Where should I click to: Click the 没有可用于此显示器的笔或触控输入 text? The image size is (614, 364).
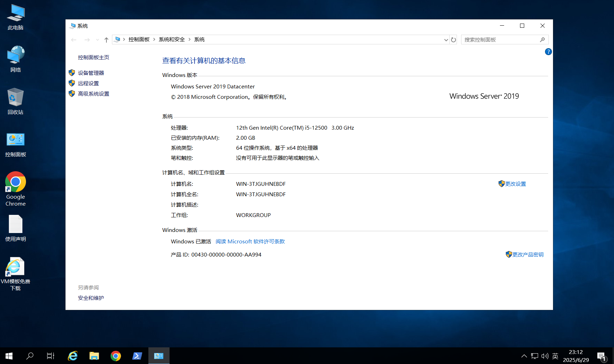pos(278,158)
